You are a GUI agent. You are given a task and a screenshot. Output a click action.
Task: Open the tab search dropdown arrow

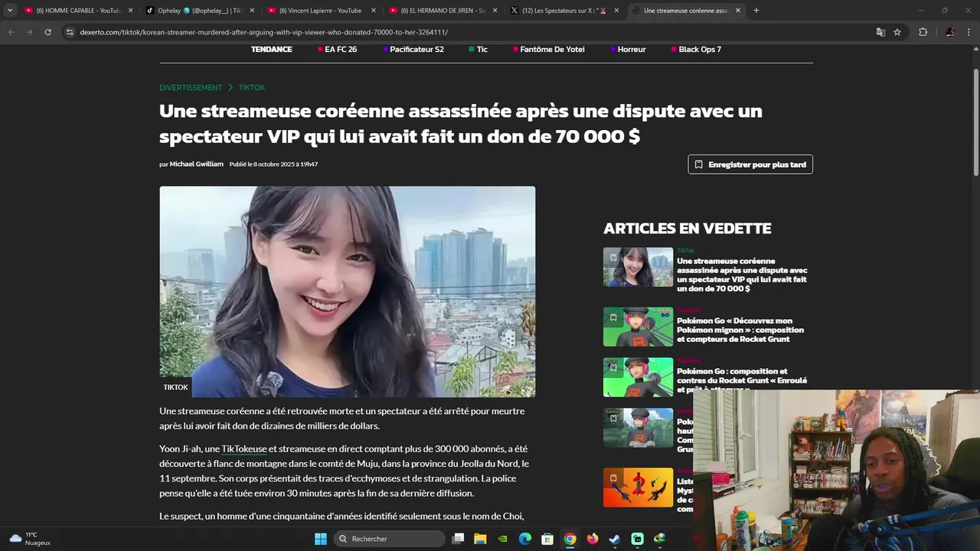[x=10, y=11]
